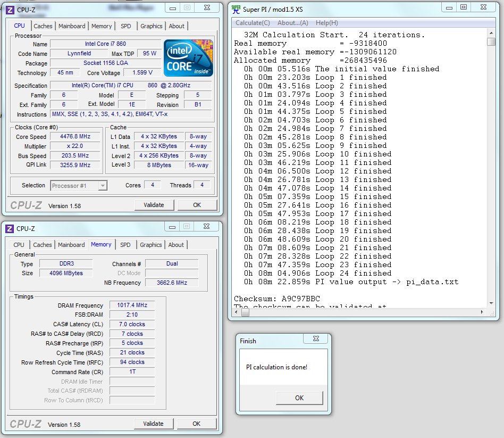Click the Bus Speed value 203.5 MHz
Image resolution: width=504 pixels, height=438 pixels.
[75, 156]
